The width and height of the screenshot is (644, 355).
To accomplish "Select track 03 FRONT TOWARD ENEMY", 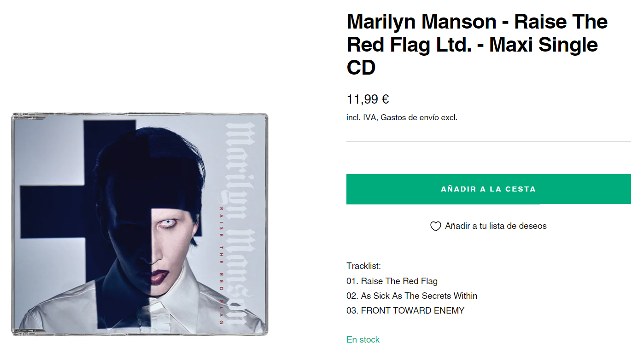I will point(405,310).
